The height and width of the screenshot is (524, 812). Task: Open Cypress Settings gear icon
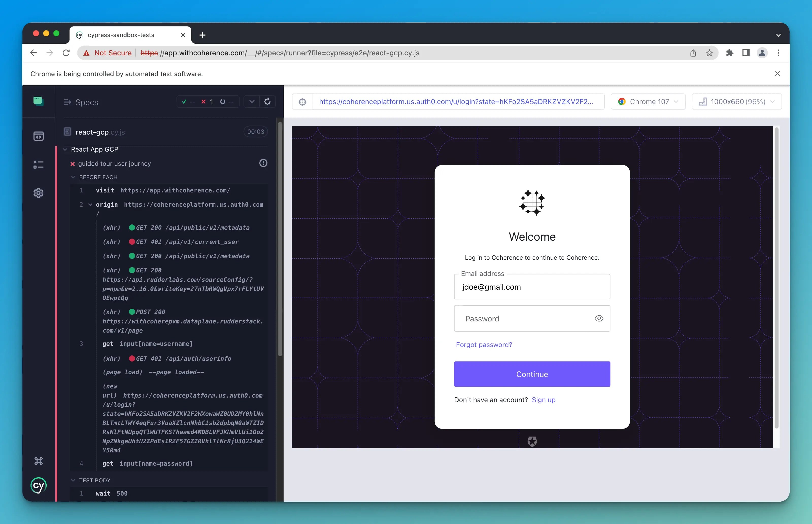coord(38,193)
